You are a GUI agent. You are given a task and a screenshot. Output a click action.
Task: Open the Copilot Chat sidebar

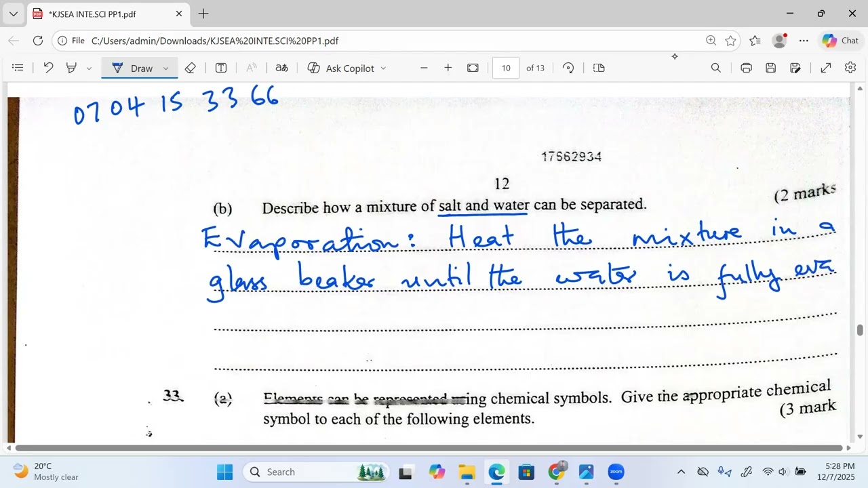(841, 41)
